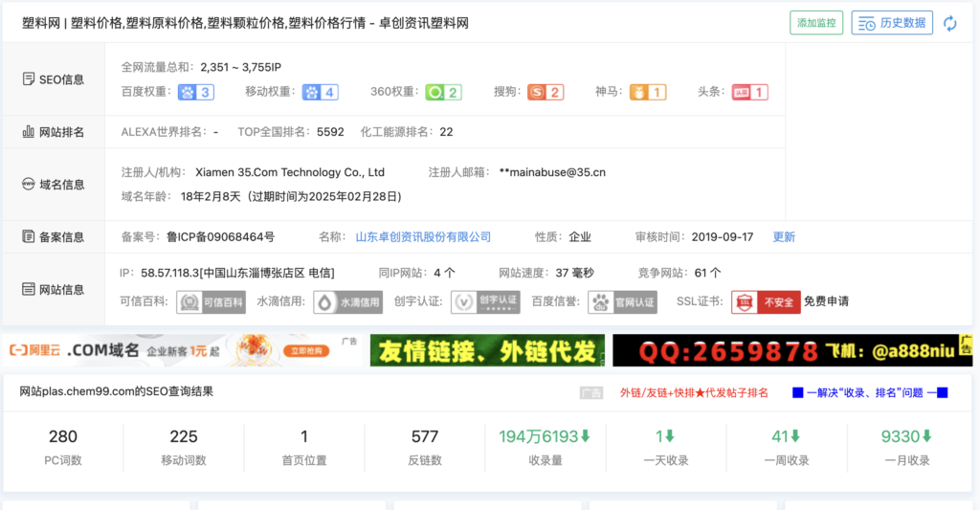Click the ICP number 鲁ICP备09068464号

tap(221, 237)
